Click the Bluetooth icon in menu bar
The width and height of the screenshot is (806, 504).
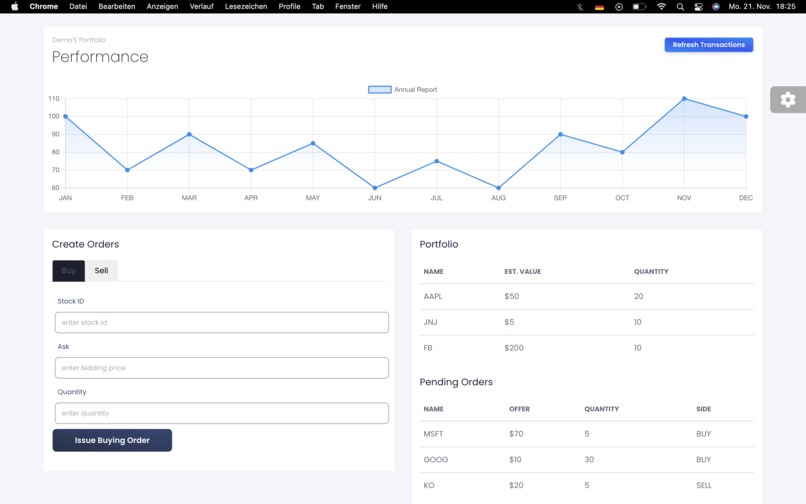pos(580,7)
